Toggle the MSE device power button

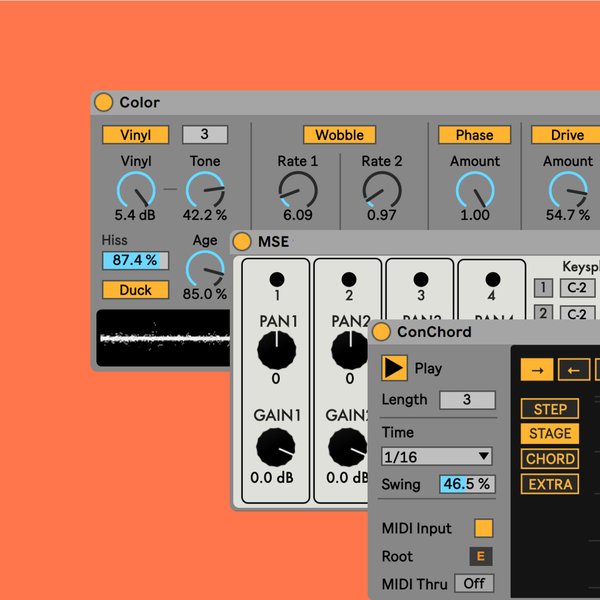242,242
